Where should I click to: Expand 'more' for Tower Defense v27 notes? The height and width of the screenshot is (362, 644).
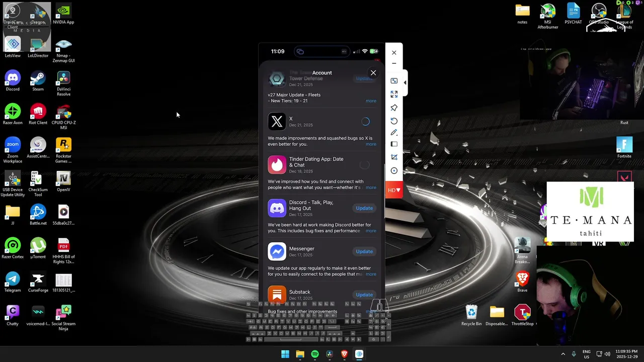[371, 101]
